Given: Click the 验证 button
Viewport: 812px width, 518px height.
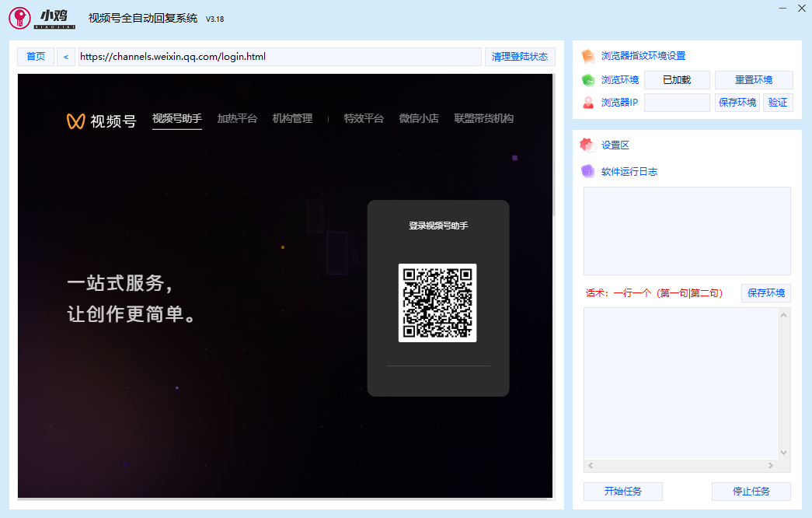Looking at the screenshot, I should (778, 103).
